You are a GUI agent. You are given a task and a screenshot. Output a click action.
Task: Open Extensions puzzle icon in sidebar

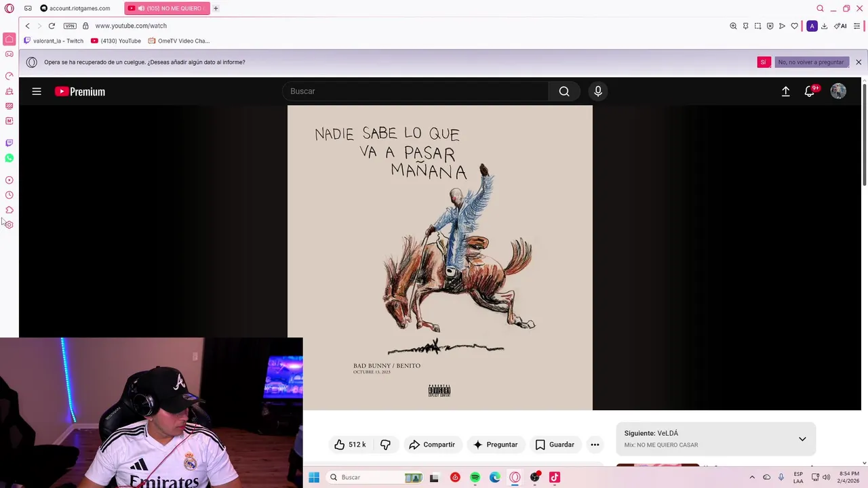[9, 210]
